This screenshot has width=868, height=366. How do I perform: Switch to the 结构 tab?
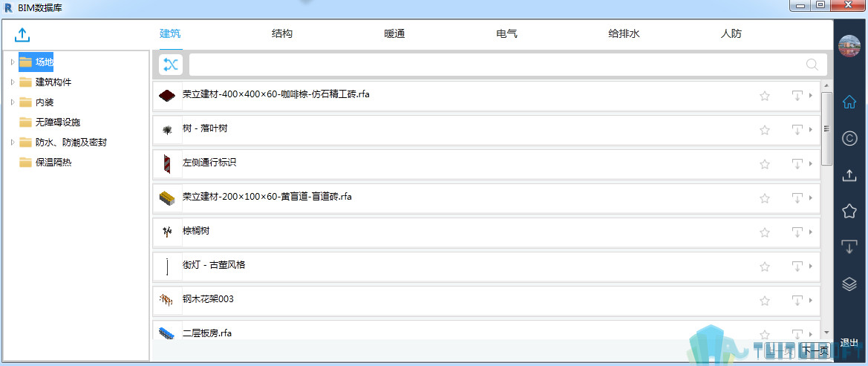pyautogui.click(x=282, y=34)
